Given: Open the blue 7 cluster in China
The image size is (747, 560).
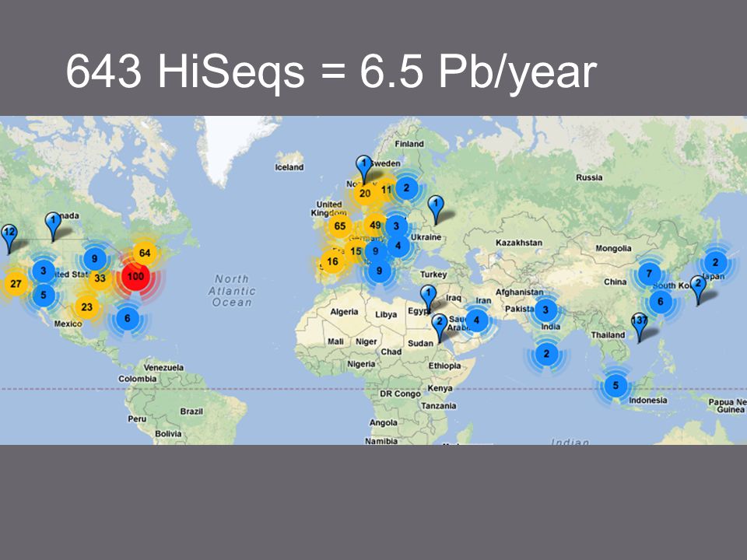Looking at the screenshot, I should [x=649, y=274].
